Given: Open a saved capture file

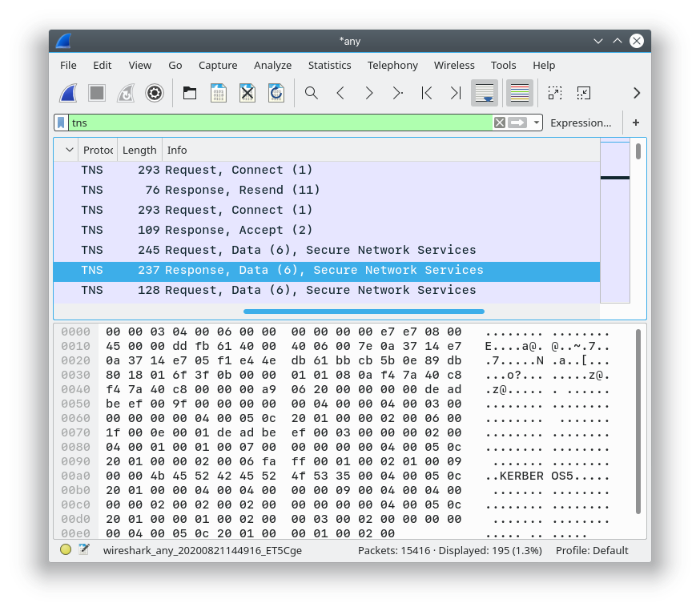Looking at the screenshot, I should coord(190,93).
